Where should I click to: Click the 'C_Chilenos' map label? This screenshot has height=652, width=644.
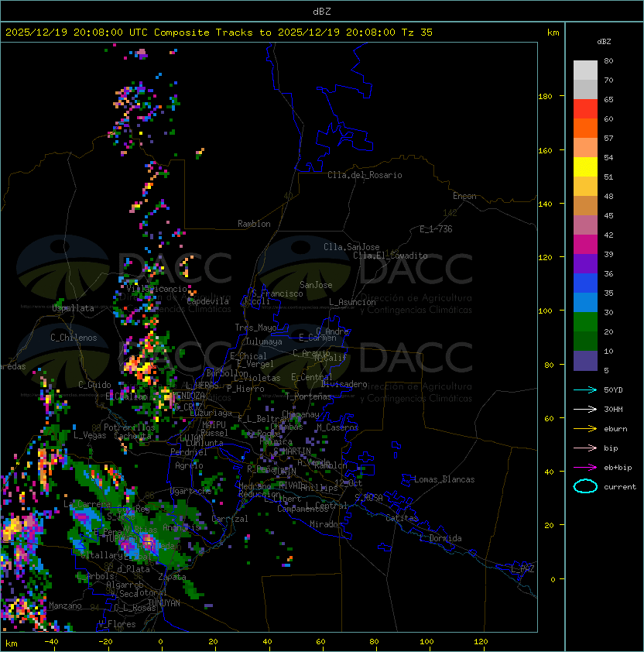click(74, 338)
